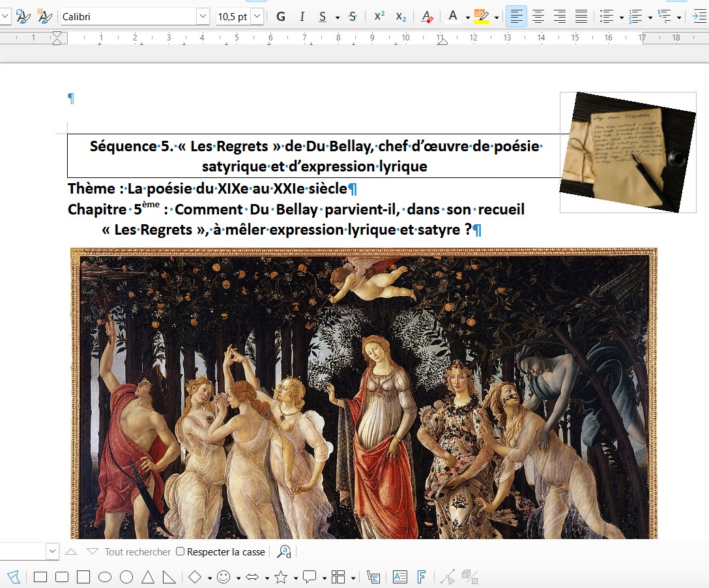Open search field history dropdown
The width and height of the screenshot is (709, 588).
(52, 551)
